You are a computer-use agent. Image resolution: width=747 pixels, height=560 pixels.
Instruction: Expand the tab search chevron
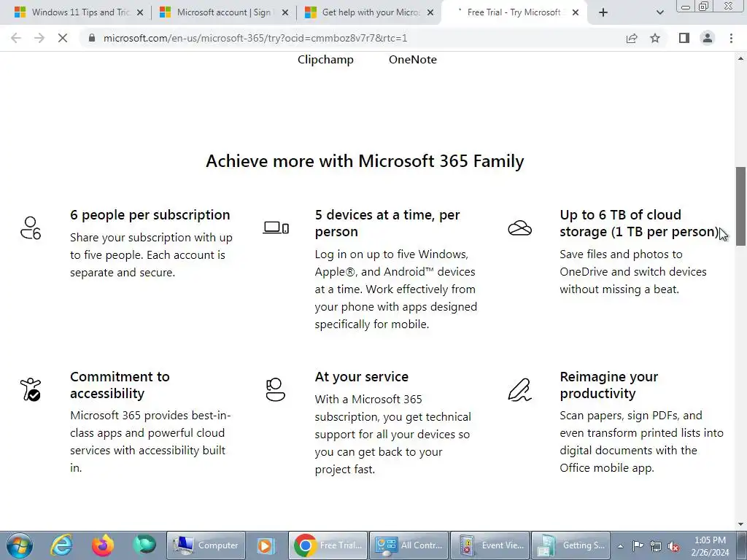point(659,12)
